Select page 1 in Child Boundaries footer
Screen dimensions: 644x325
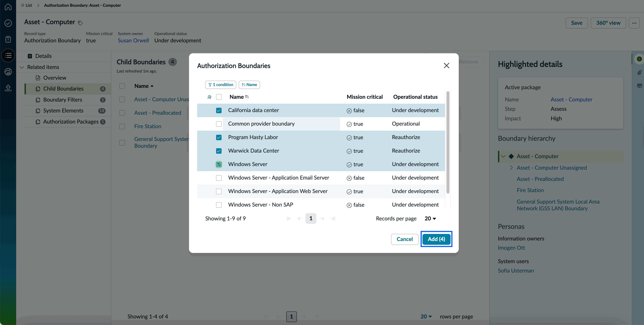tap(291, 317)
